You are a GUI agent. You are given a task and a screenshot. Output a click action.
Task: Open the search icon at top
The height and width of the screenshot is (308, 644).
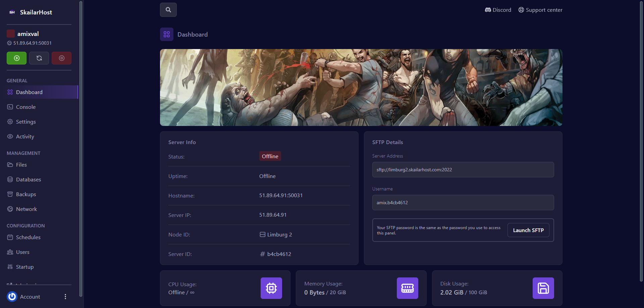tap(168, 9)
